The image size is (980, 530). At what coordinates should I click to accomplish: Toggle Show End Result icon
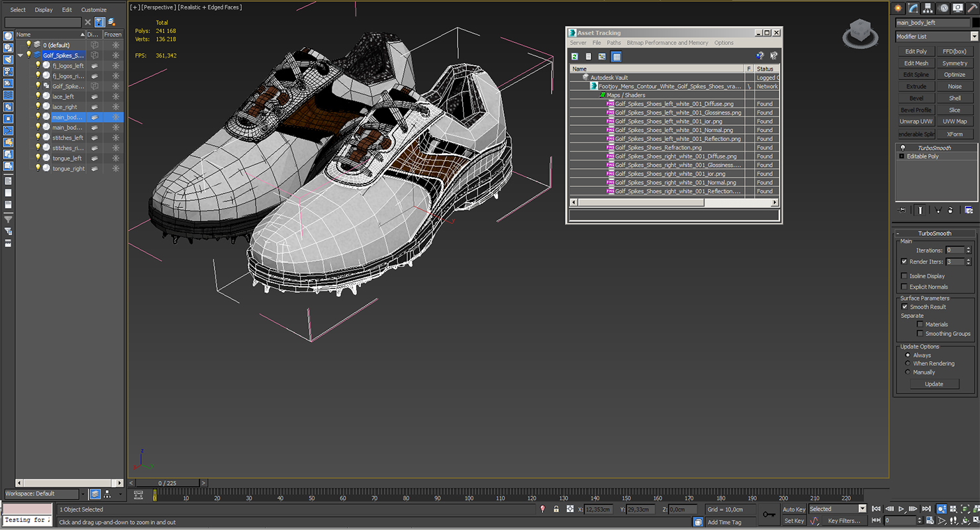pyautogui.click(x=920, y=210)
